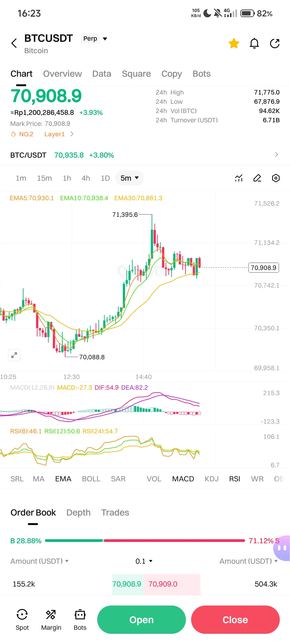Expand the Layer1 category chevron

click(72, 134)
